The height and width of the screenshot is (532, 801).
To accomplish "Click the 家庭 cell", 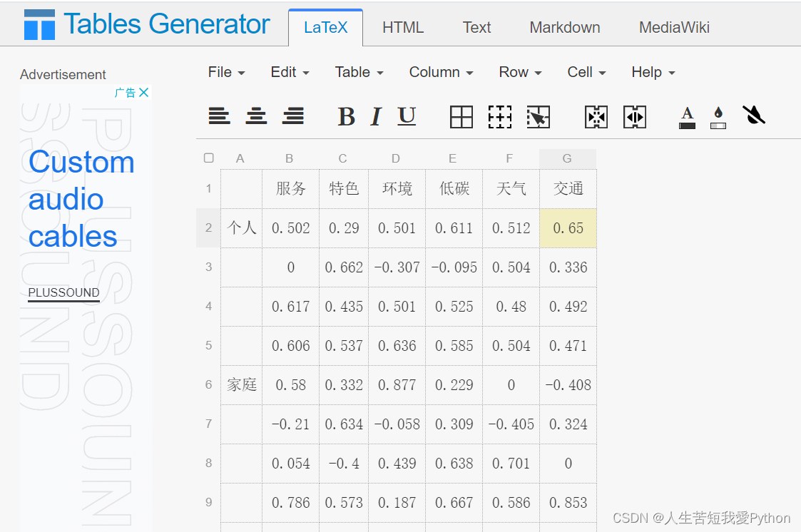I will pyautogui.click(x=242, y=384).
